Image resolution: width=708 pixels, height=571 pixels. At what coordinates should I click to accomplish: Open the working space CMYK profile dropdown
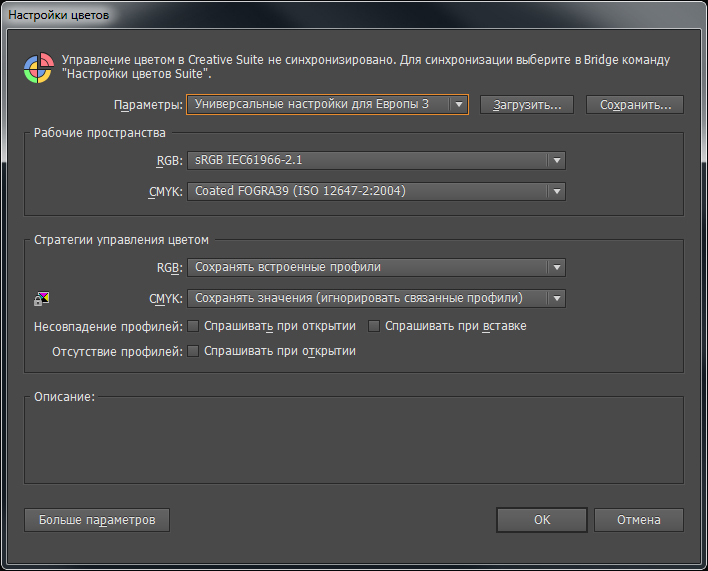pos(376,191)
